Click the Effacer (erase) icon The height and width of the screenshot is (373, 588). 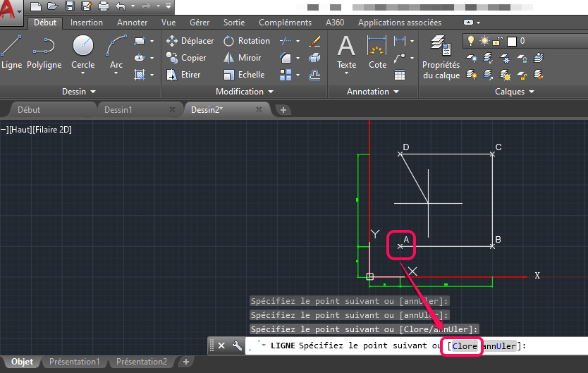point(314,41)
